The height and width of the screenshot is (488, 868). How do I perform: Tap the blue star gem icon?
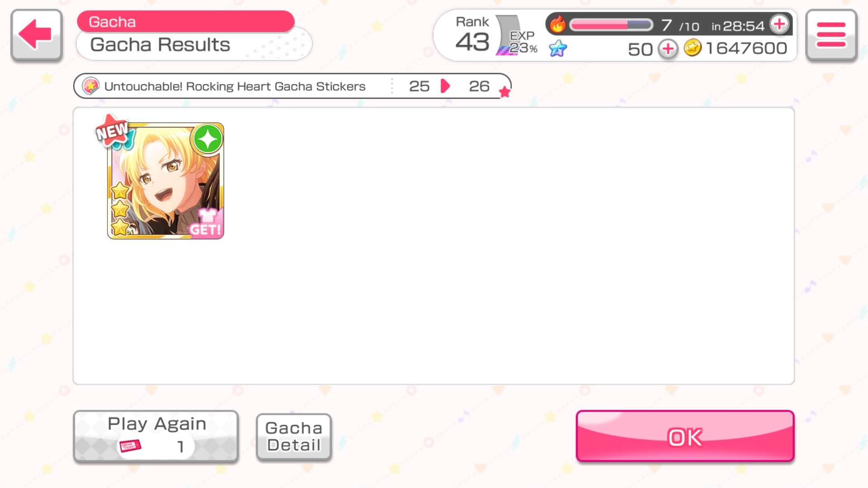(x=558, y=48)
